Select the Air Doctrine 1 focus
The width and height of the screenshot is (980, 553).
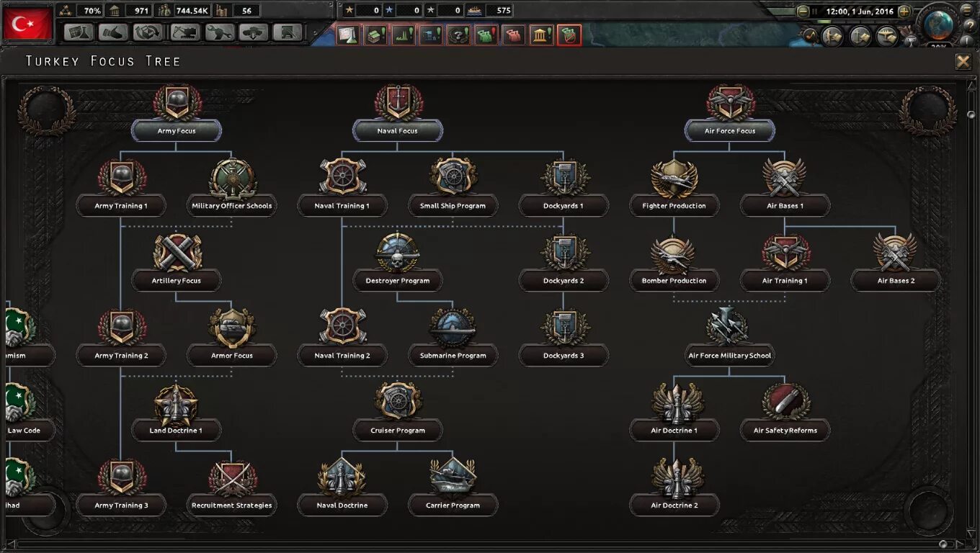tap(674, 413)
